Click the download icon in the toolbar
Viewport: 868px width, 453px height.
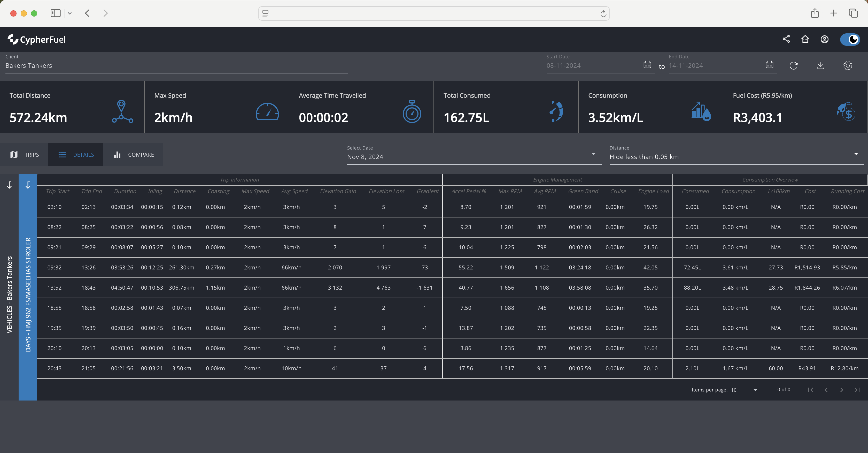click(x=820, y=65)
